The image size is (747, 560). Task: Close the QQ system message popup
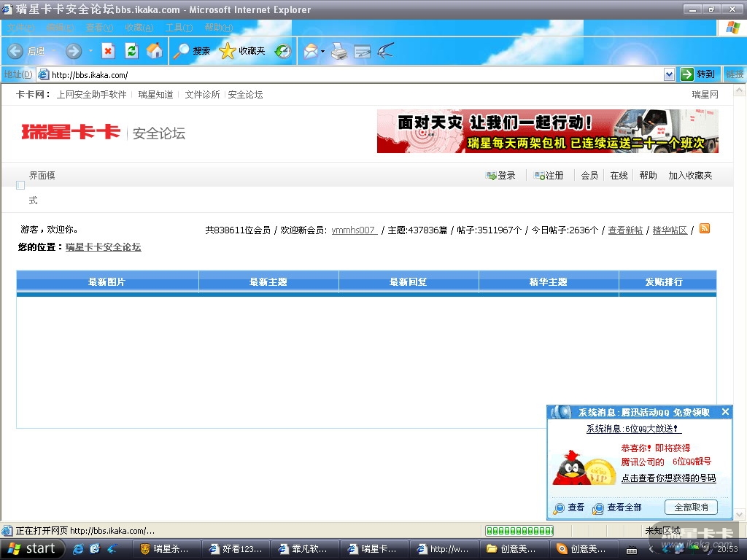click(x=725, y=412)
